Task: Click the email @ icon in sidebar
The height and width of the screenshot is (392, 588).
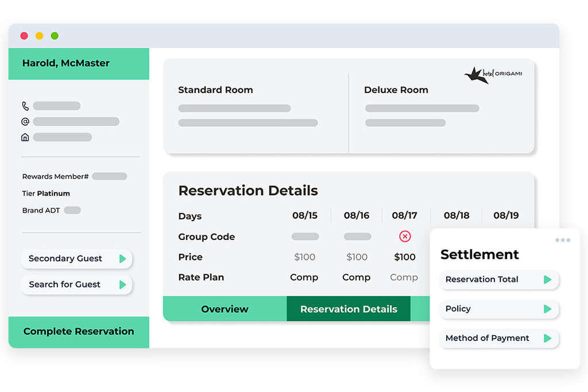Action: point(25,122)
